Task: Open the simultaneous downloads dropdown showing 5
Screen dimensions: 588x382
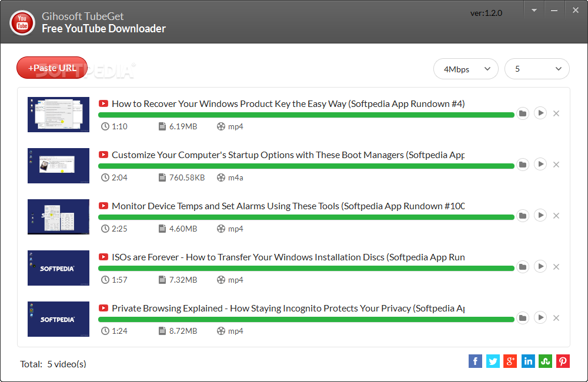Action: coord(537,69)
